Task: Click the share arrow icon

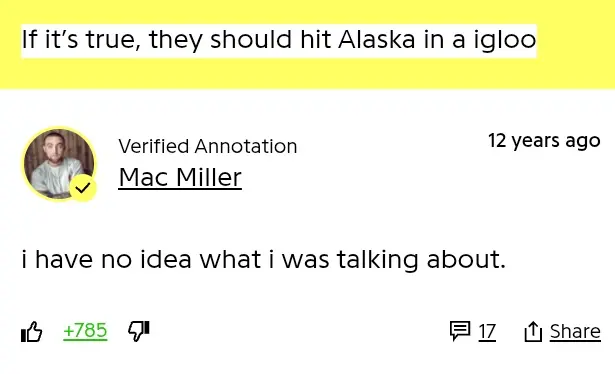Action: point(533,332)
